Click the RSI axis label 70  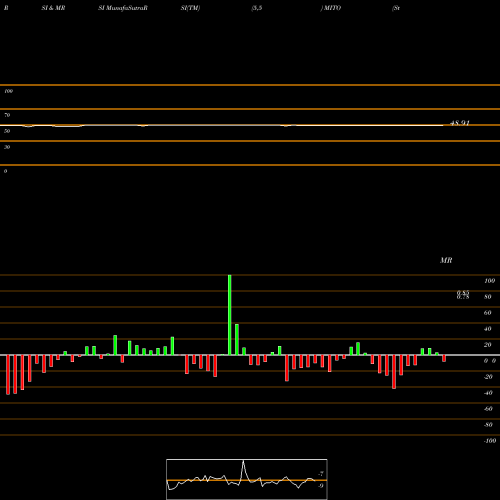point(7,115)
